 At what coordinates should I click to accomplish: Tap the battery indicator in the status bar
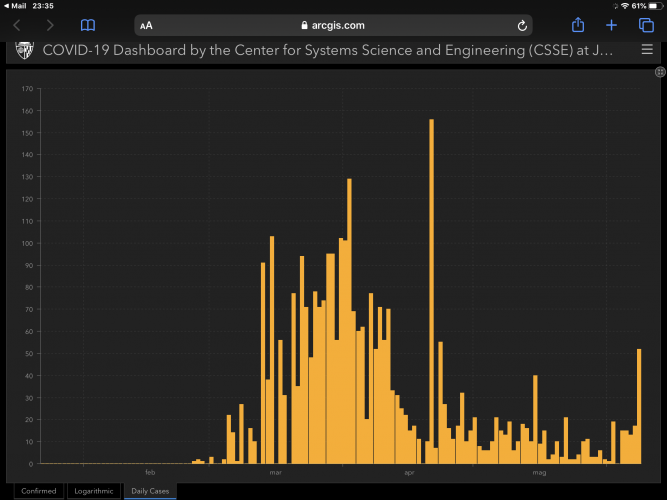pyautogui.click(x=652, y=6)
